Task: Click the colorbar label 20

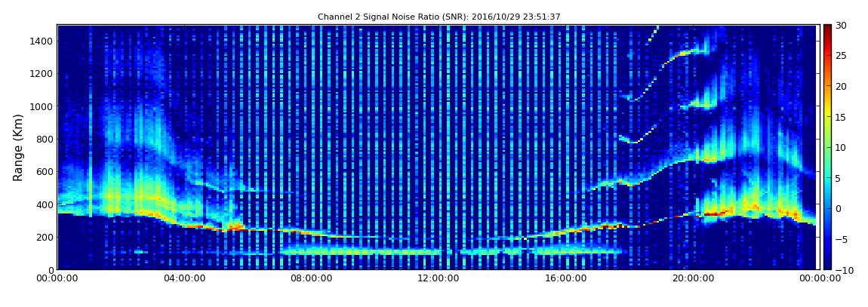Action: coord(840,86)
